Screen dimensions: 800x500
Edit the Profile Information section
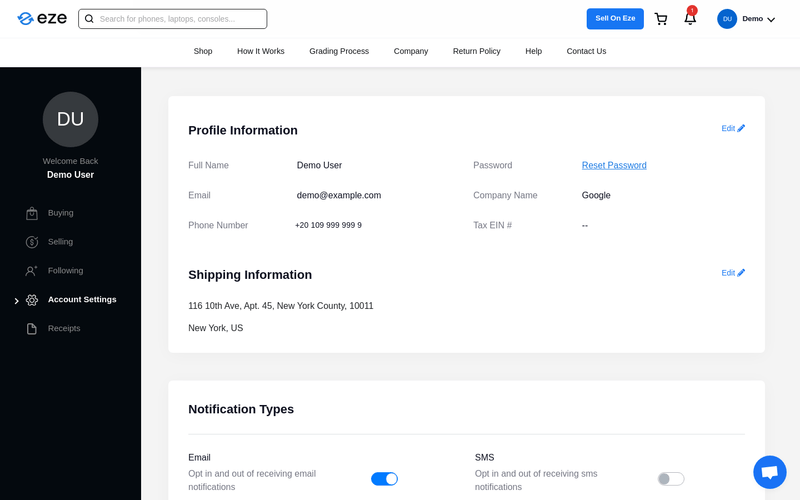(733, 129)
